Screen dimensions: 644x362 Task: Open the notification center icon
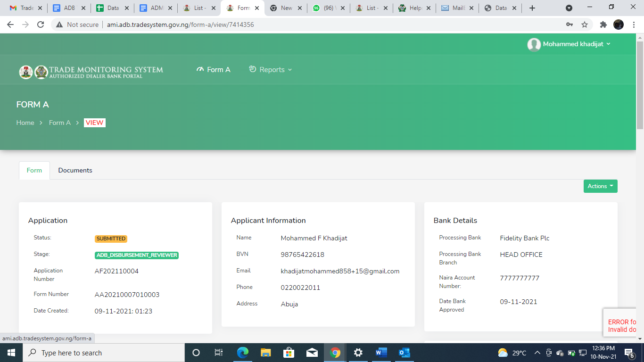point(629,353)
